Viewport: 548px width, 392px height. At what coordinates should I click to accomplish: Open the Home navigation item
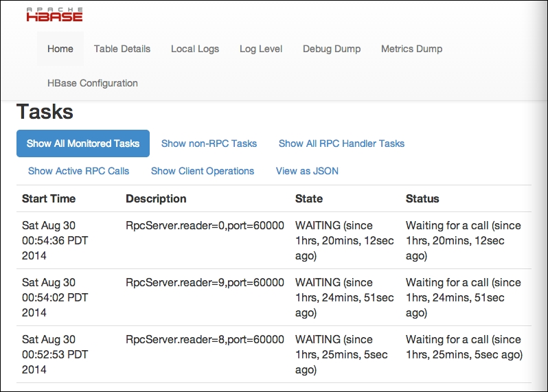[60, 49]
